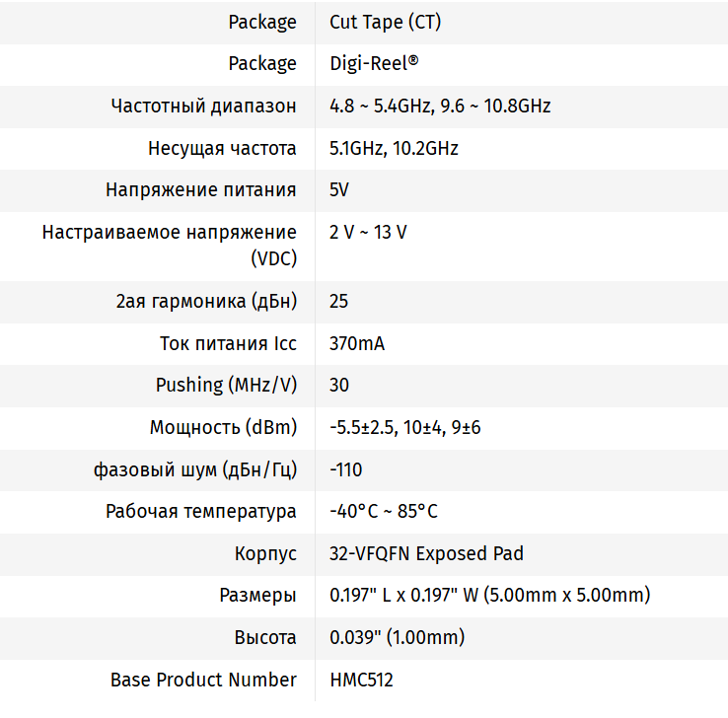Click the Base Product Number label
The width and height of the screenshot is (728, 718).
[x=203, y=681]
